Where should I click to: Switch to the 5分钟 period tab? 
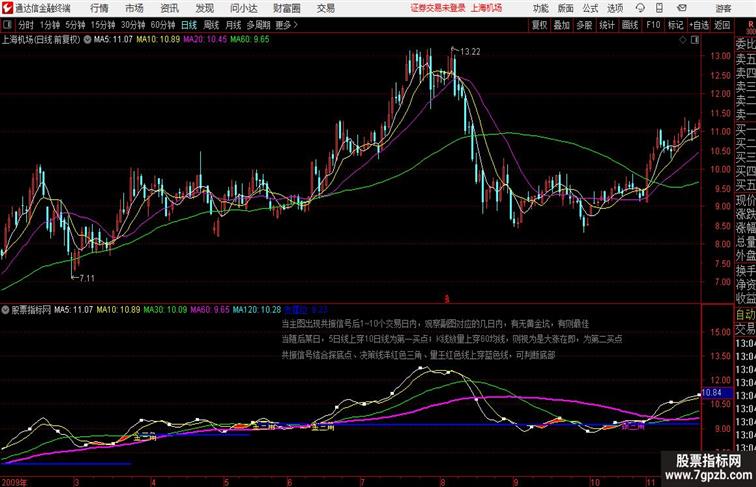pyautogui.click(x=75, y=25)
